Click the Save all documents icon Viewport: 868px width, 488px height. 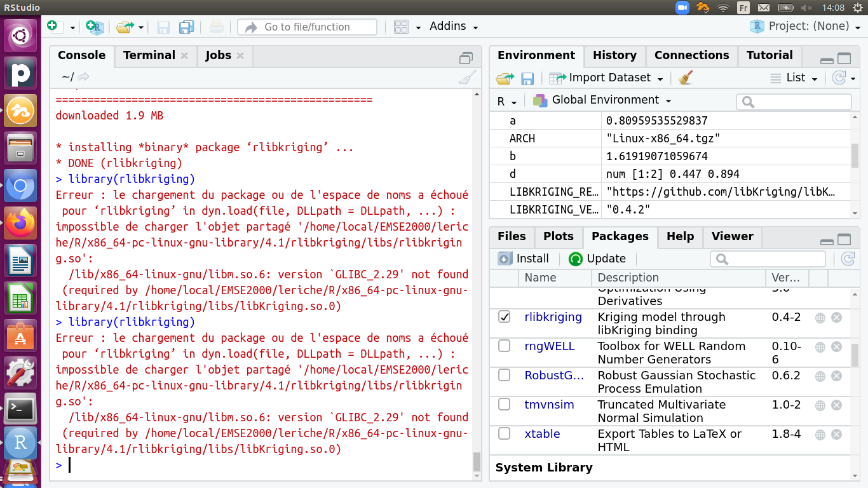pos(186,27)
